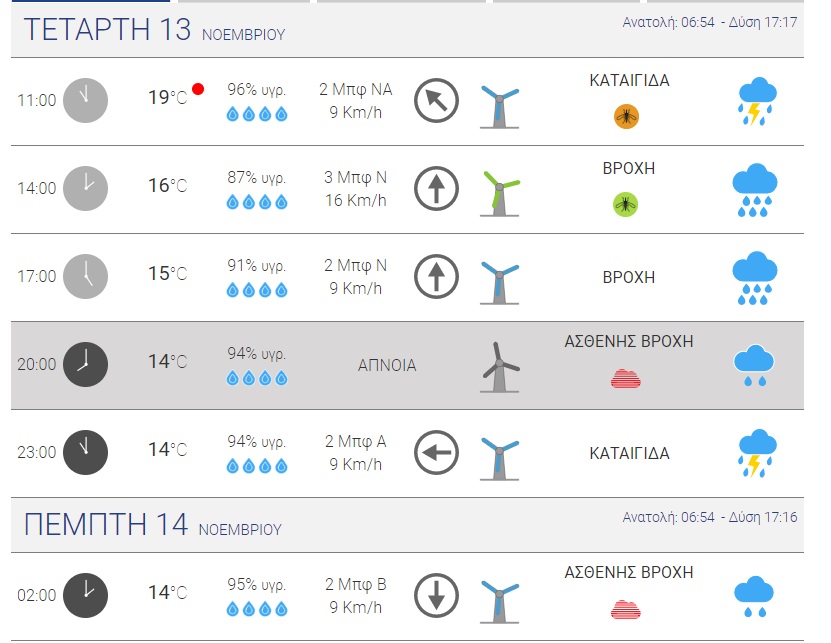Click the humidity droplets at 14:00
831x643 pixels.
pyautogui.click(x=257, y=202)
